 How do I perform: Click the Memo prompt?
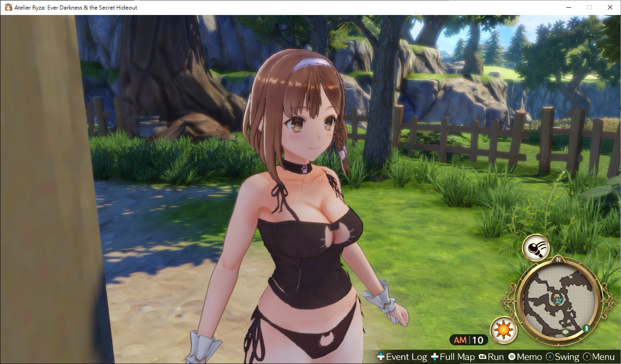coord(525,357)
